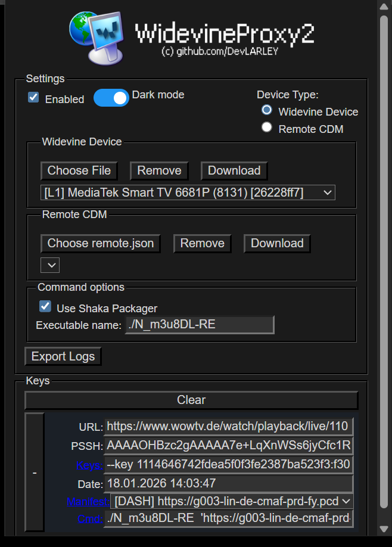Image resolution: width=392 pixels, height=547 pixels.
Task: Click the URL field with wowtv.de
Action: pyautogui.click(x=229, y=426)
